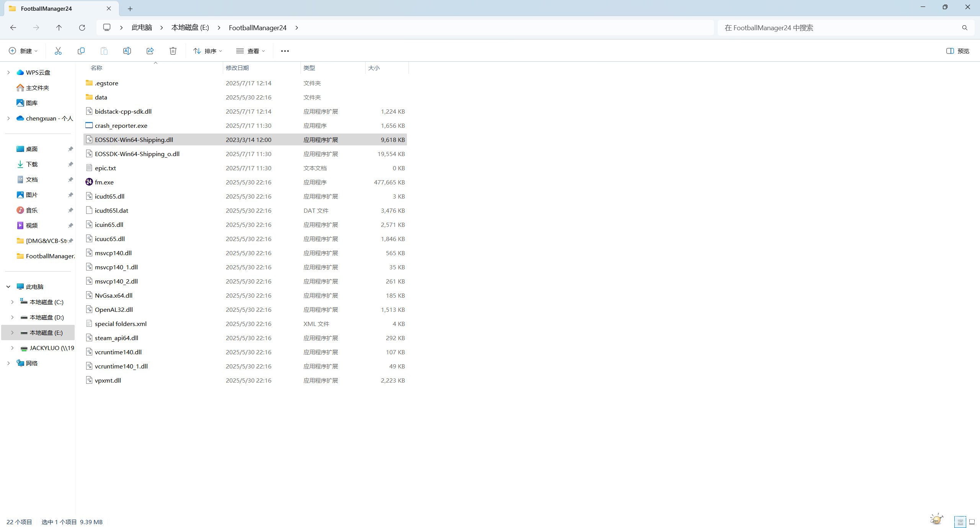
Task: Open chevron after FootballManager24 in breadcrumb
Action: (x=297, y=28)
